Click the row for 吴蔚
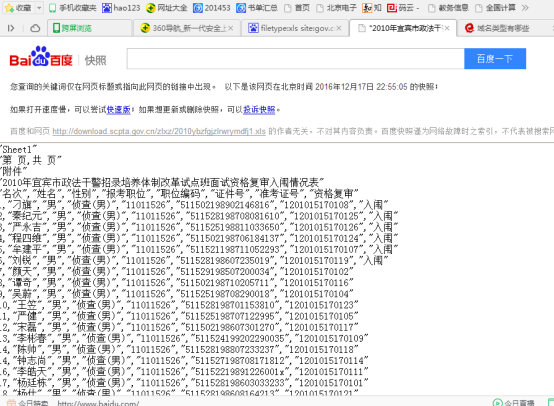Screen dimensions: 554x406 pyautogui.click(x=177, y=294)
